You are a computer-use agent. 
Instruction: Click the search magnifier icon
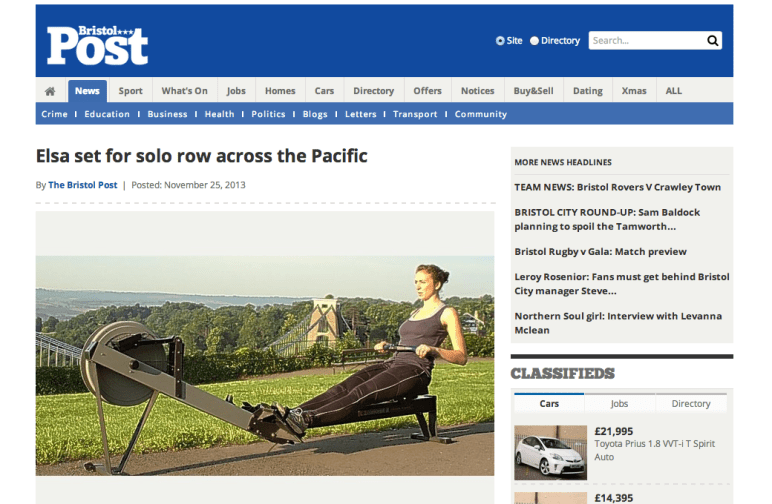tap(712, 41)
